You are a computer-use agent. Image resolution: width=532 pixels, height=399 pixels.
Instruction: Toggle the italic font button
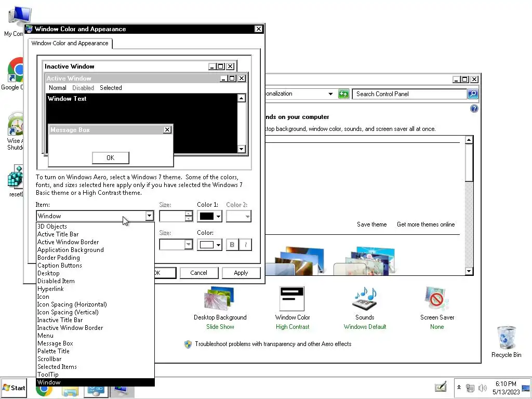[x=246, y=245]
